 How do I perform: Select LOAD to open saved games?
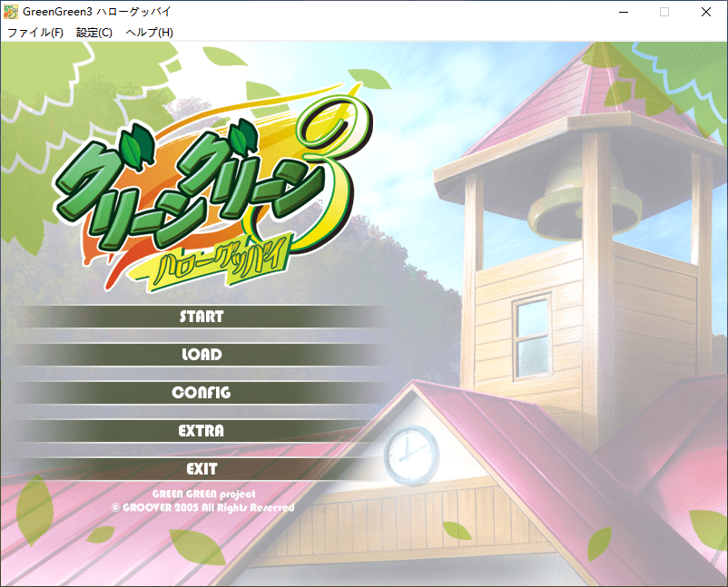point(201,355)
